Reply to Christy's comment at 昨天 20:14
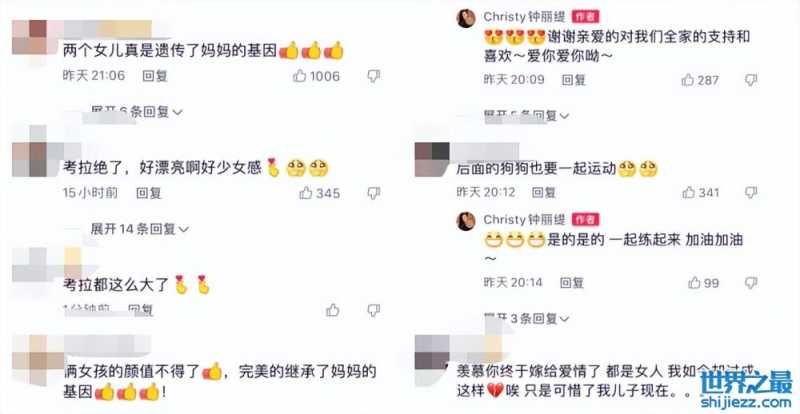This screenshot has height=414, width=800. point(571,282)
